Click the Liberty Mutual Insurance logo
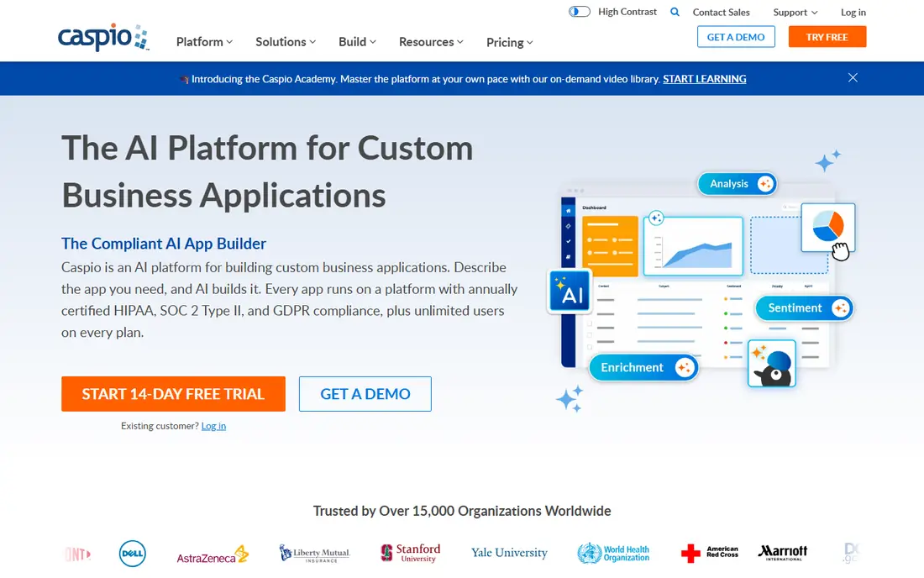The width and height of the screenshot is (924, 578). [315, 554]
